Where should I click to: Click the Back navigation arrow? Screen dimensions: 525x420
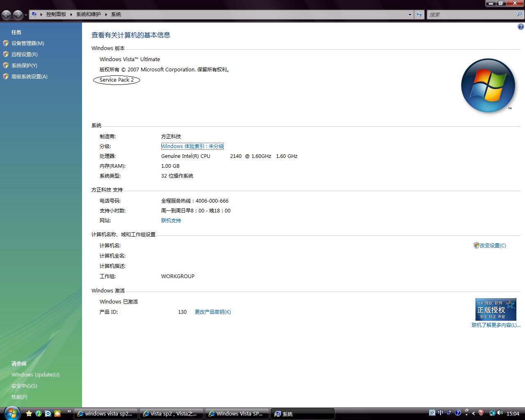coord(6,15)
